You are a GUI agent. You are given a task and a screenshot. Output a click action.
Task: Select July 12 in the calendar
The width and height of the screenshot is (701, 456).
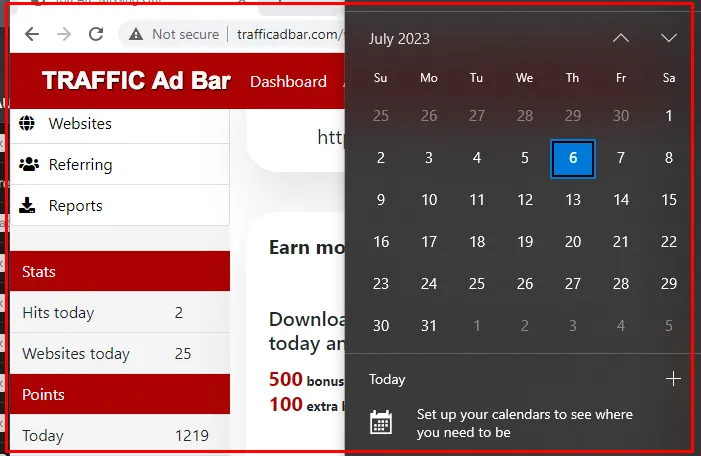[525, 200]
